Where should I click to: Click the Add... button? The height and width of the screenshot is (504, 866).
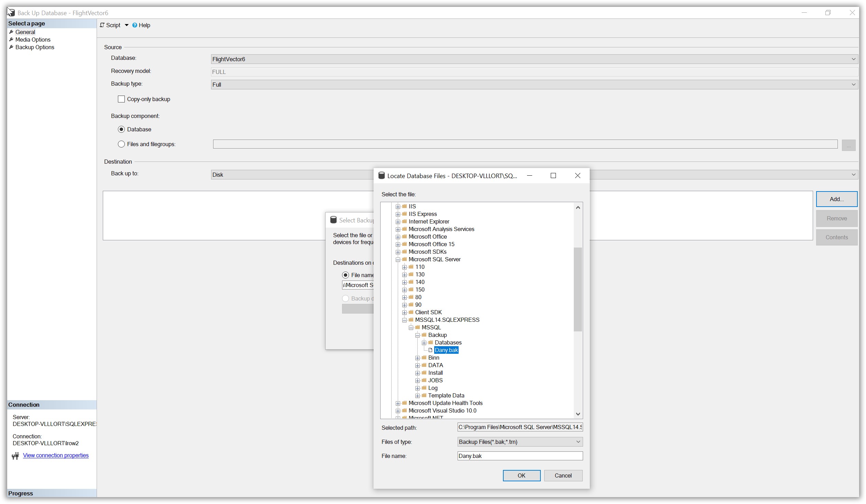[x=836, y=199]
